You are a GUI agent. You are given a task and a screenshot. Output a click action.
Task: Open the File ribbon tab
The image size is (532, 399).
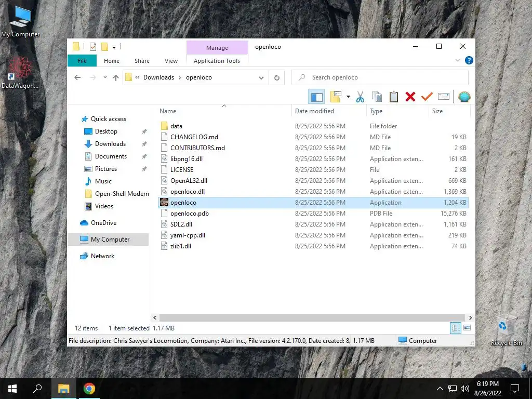click(x=82, y=61)
